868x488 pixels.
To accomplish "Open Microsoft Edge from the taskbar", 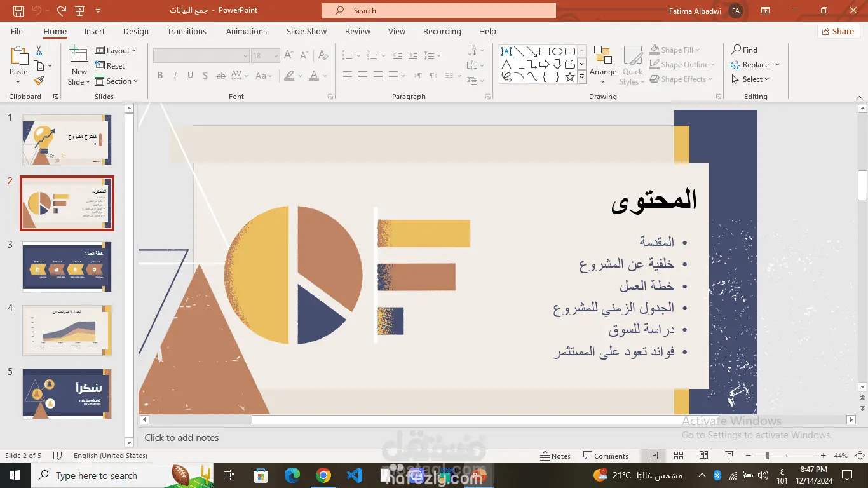I will point(292,475).
